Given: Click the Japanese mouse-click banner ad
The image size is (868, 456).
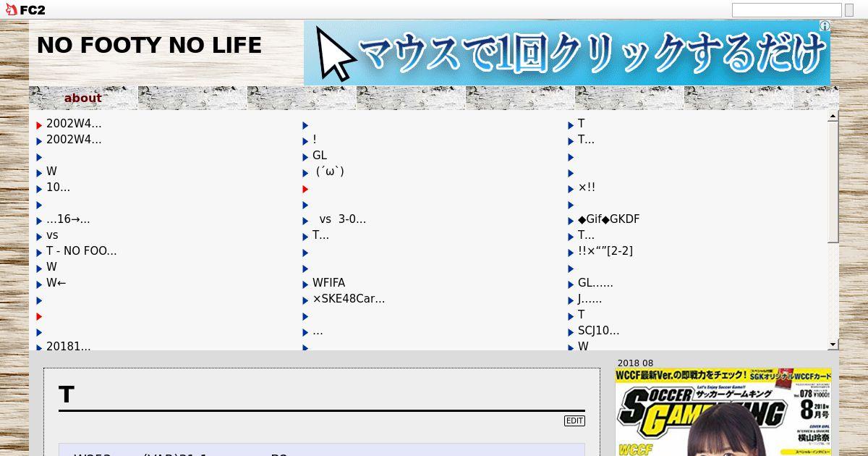Looking at the screenshot, I should point(567,52).
